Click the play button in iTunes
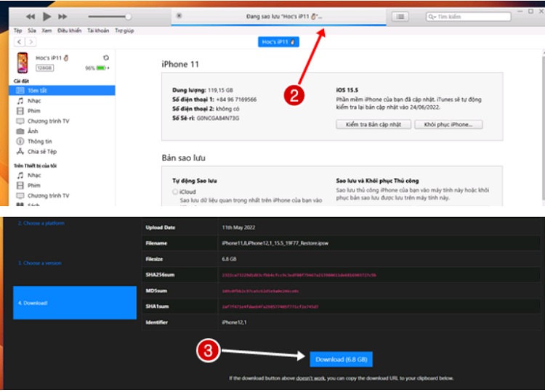The height and width of the screenshot is (392, 545). [x=47, y=16]
